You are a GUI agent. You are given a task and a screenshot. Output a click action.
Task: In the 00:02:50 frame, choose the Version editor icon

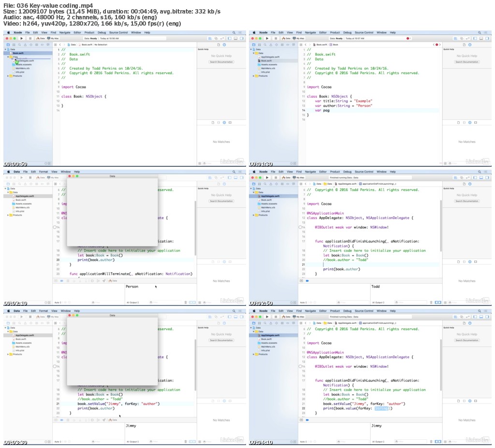pyautogui.click(x=467, y=178)
